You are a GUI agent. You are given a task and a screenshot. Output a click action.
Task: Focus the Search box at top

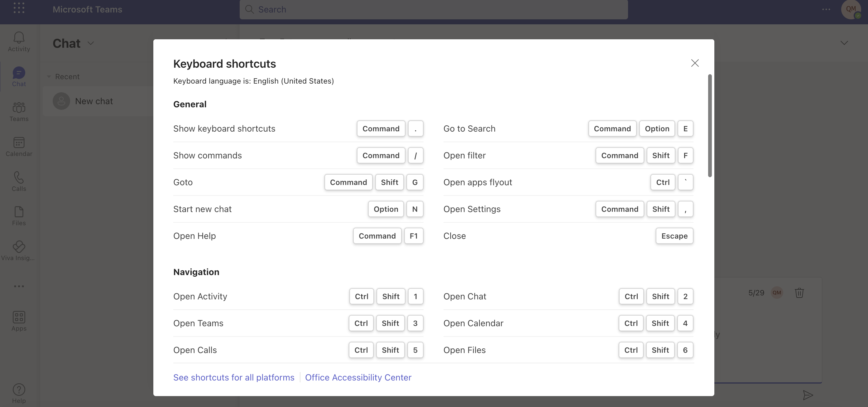pyautogui.click(x=434, y=9)
